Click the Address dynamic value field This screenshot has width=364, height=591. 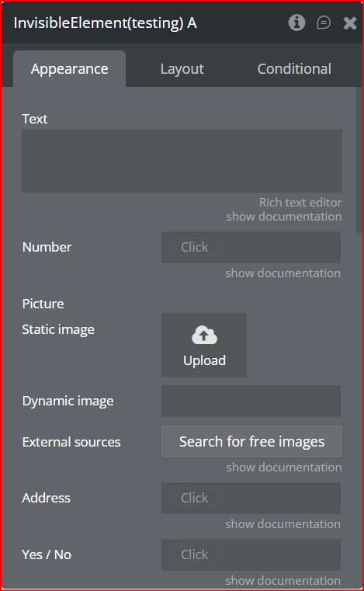coord(251,499)
